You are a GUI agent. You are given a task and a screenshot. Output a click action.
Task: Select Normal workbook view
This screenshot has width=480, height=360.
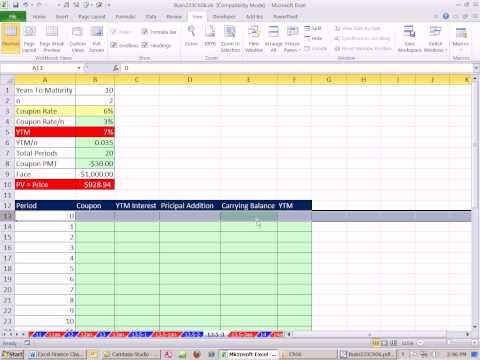click(x=10, y=38)
